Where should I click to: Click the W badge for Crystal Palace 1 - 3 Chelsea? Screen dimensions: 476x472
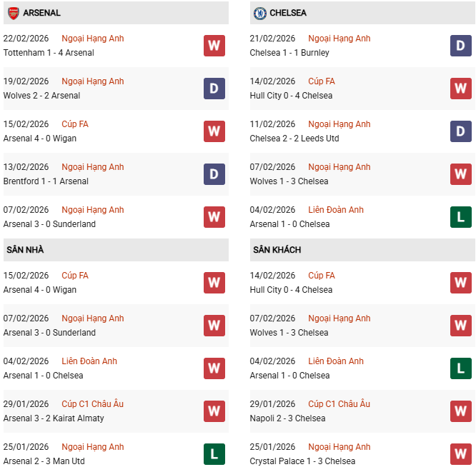click(x=460, y=454)
